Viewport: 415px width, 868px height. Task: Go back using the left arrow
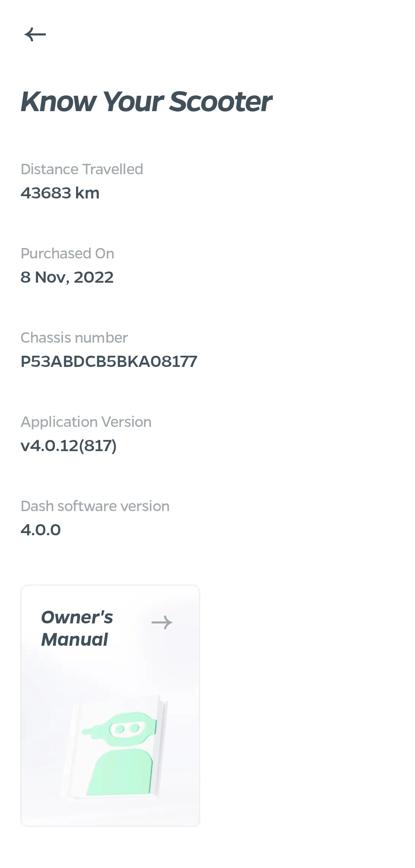[x=35, y=35]
